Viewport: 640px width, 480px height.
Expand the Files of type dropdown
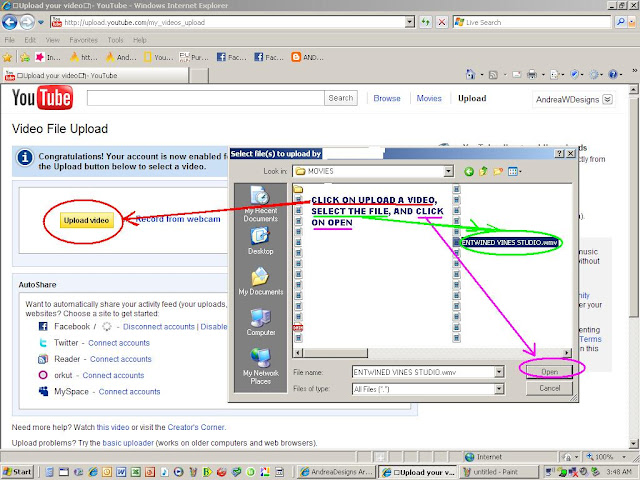pos(499,389)
